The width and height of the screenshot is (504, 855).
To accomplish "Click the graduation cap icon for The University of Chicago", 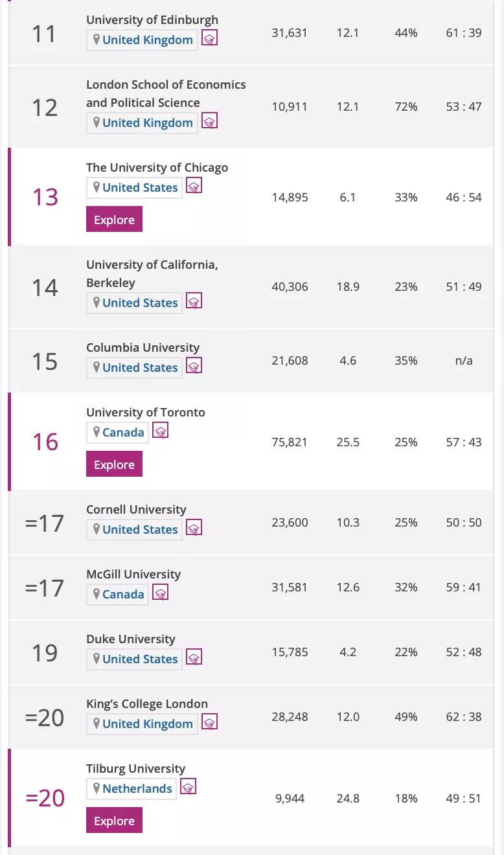I will coord(194,186).
